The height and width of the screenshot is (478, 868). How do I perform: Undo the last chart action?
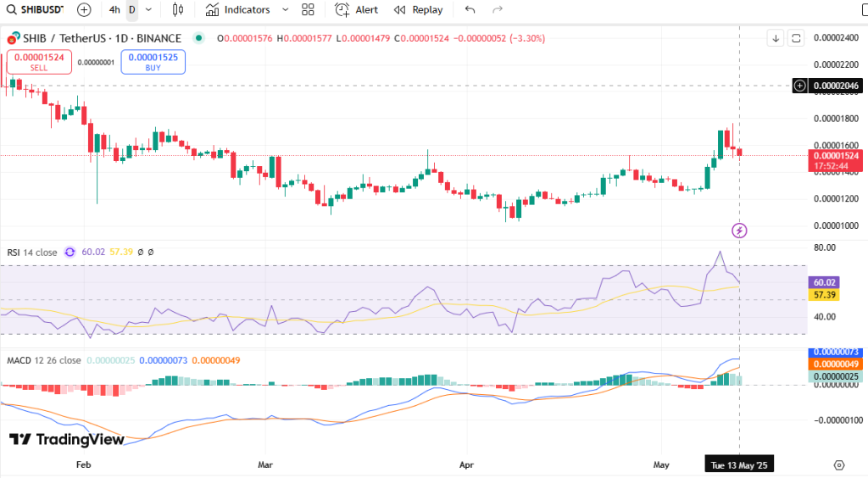point(470,9)
